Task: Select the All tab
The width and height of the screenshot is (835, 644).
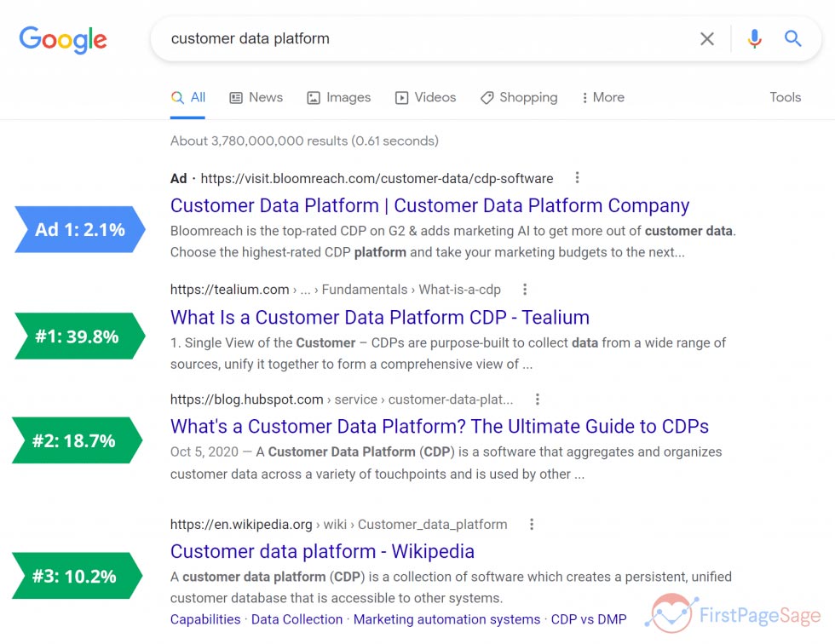Action: click(188, 97)
